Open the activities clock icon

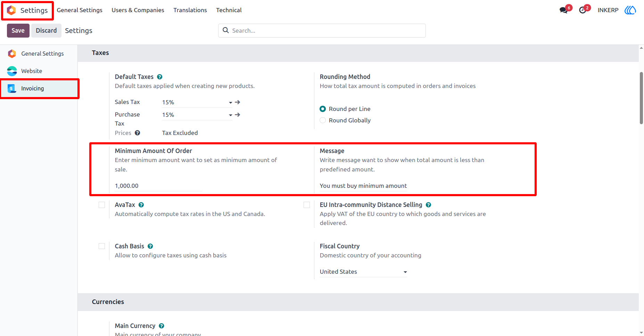pos(583,10)
